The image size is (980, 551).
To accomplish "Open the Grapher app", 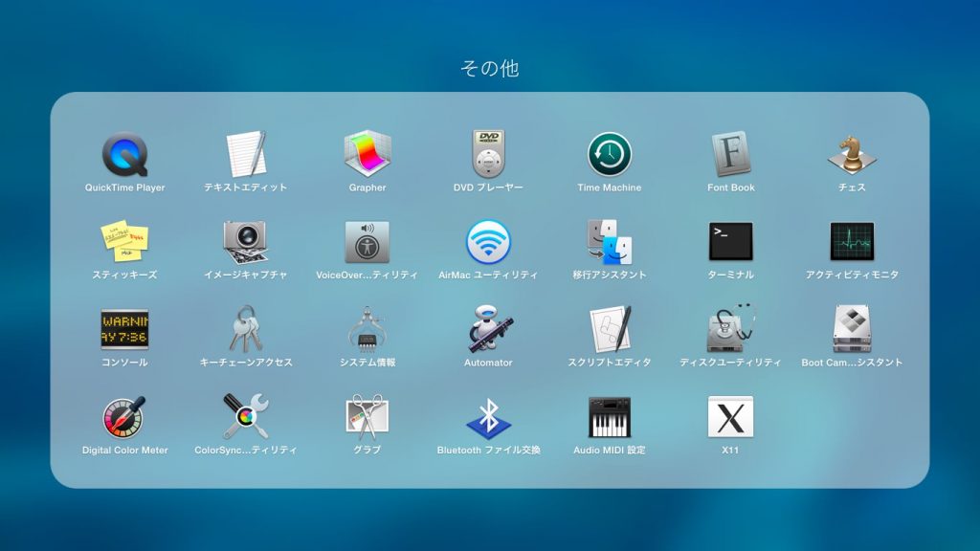I will coord(367,154).
